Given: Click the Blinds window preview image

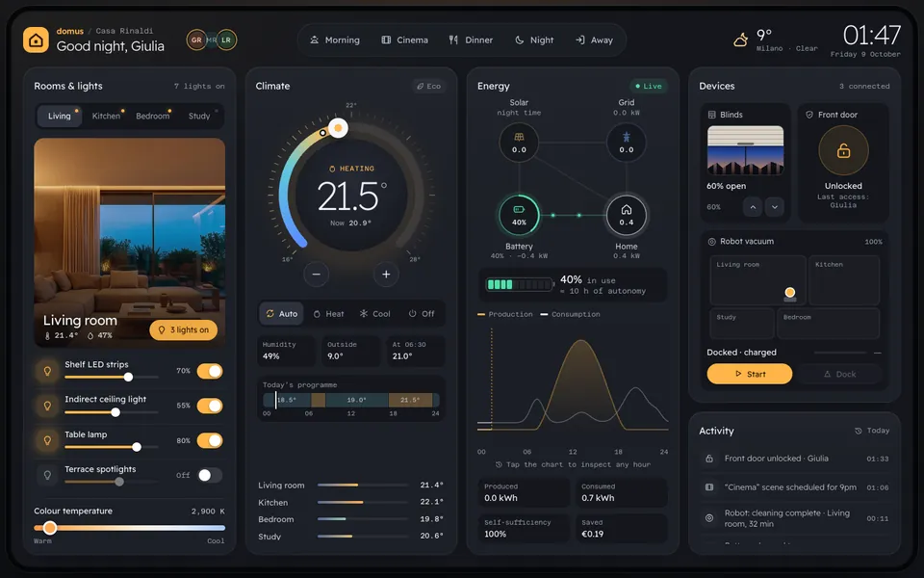Looking at the screenshot, I should [745, 150].
